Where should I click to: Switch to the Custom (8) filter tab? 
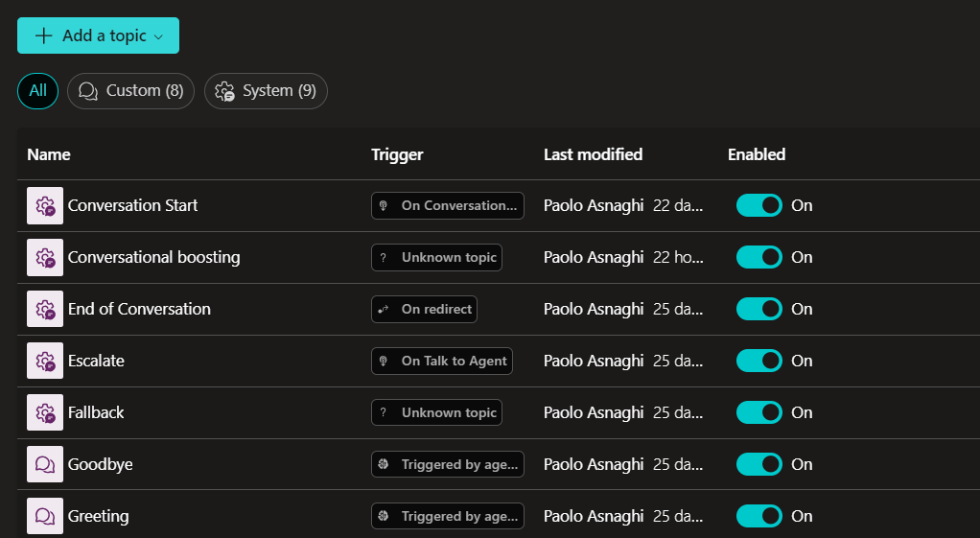[x=131, y=91]
